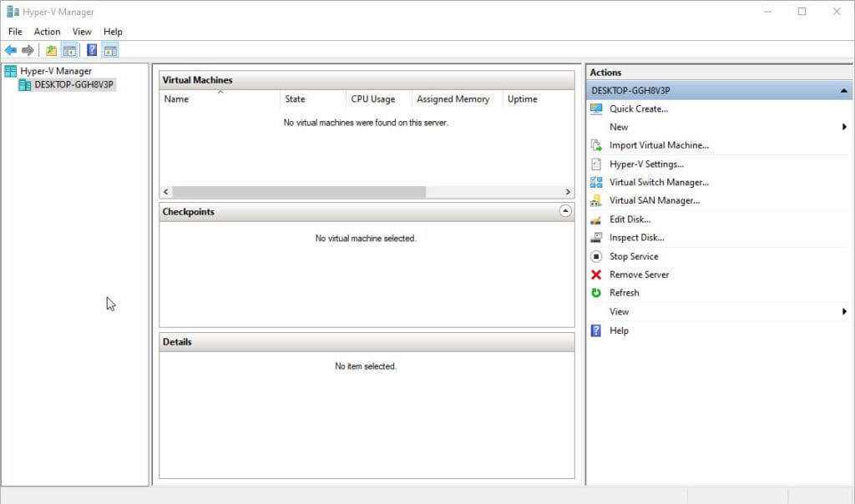Viewport: 855px width, 504px height.
Task: Collapse the Checkpoints panel with round chevron
Action: tap(565, 211)
